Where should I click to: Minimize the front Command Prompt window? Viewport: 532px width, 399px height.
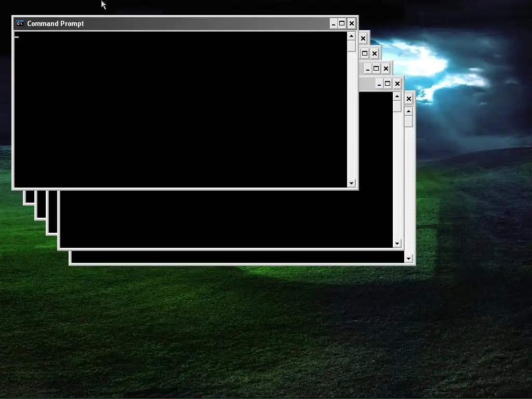pos(334,23)
